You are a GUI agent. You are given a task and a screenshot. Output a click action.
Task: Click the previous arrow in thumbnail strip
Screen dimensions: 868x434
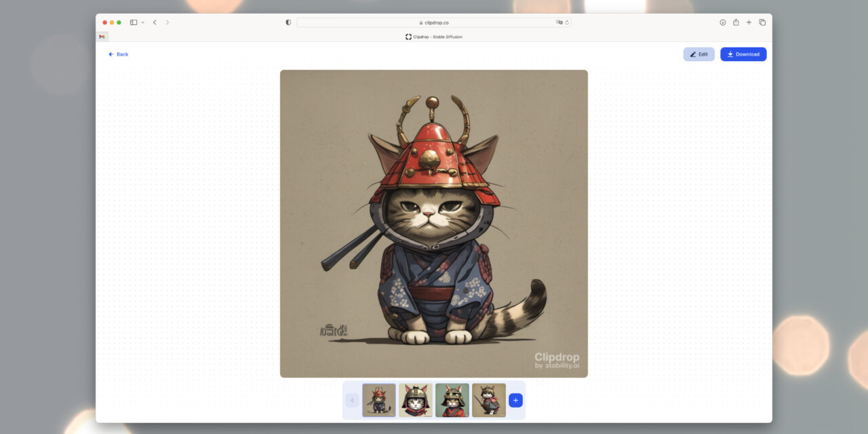coord(352,400)
